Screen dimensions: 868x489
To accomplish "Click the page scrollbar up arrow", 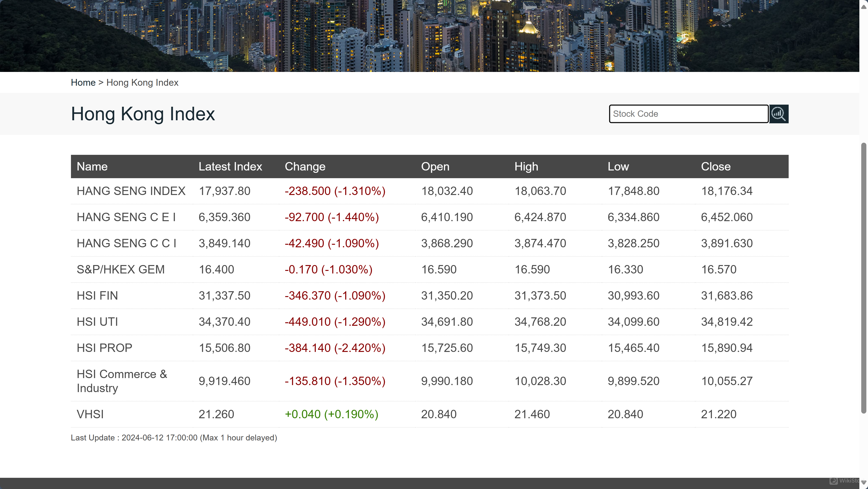I will click(864, 6).
